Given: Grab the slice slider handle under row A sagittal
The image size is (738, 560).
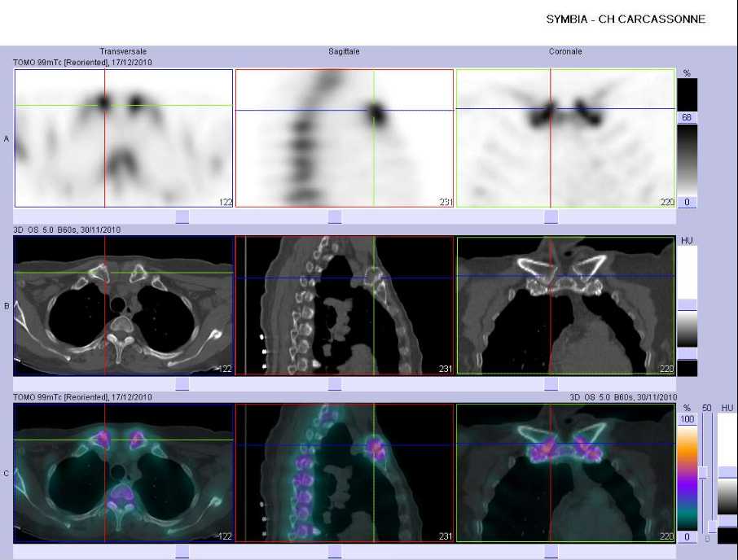Looking at the screenshot, I should pyautogui.click(x=335, y=217).
